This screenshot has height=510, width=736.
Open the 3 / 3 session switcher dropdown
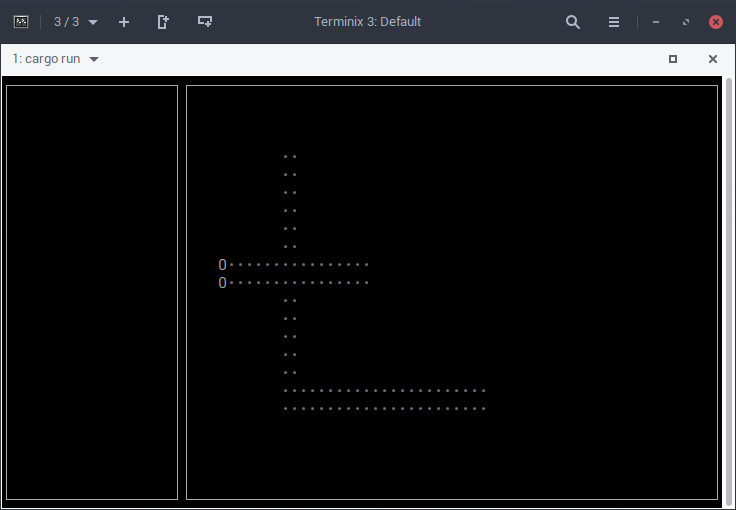point(76,22)
